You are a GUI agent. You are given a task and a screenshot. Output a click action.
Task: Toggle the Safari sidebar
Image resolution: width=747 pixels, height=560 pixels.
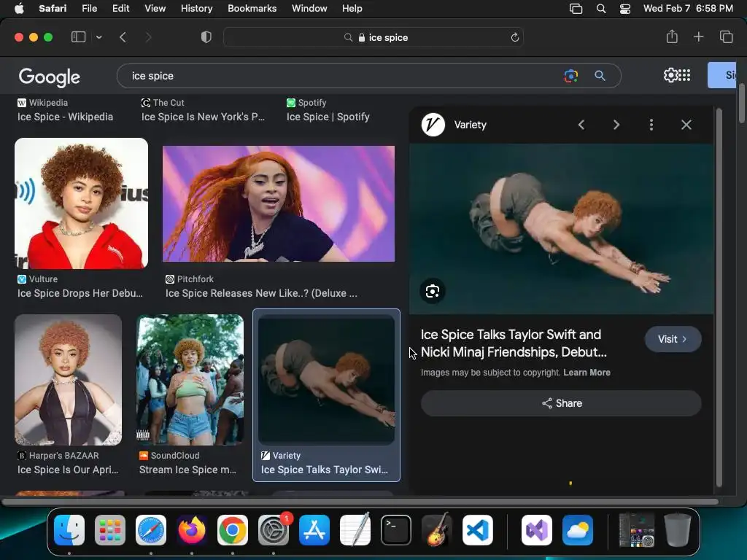78,37
